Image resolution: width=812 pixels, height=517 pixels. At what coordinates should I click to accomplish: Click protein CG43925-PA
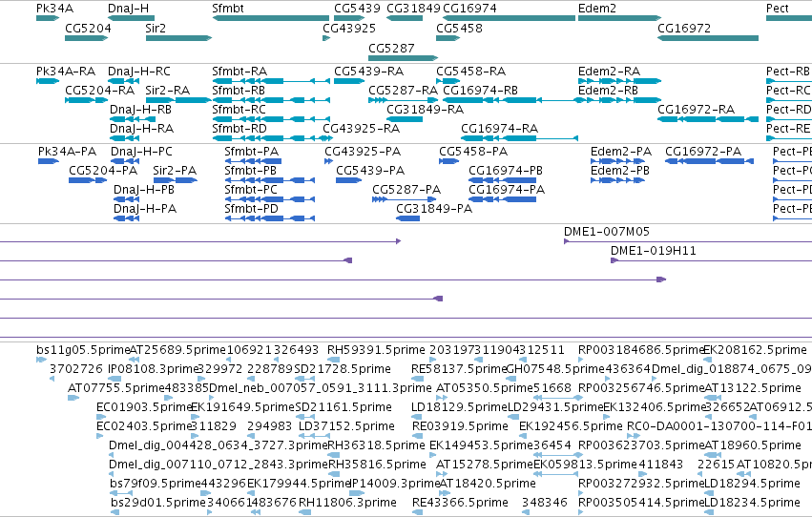point(328,161)
